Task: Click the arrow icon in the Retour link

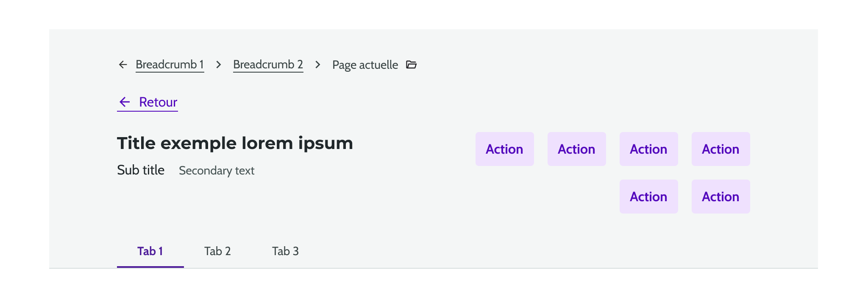Action: point(124,102)
